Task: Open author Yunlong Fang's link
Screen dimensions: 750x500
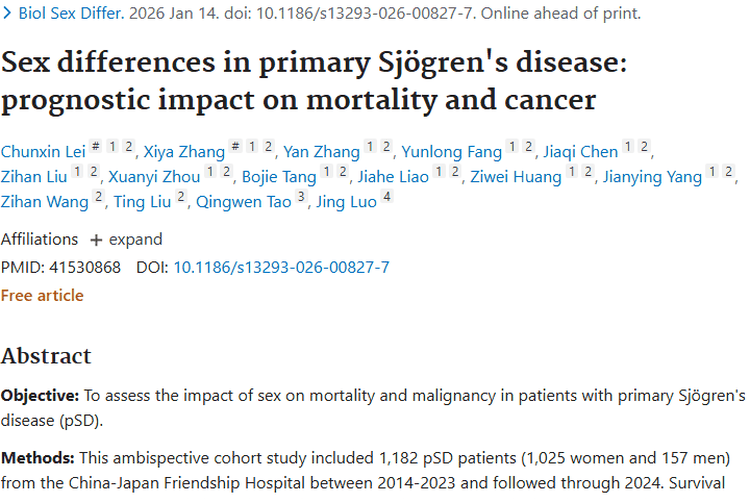Action: (450, 152)
